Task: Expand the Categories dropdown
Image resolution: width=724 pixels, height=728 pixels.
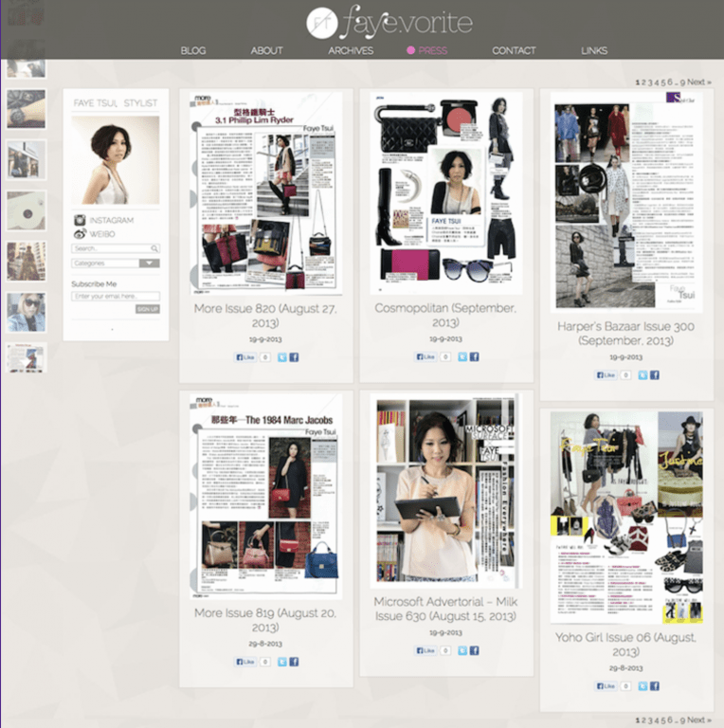Action: (x=116, y=264)
